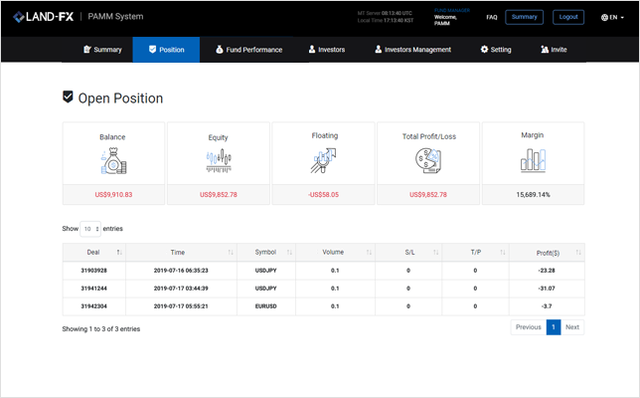Click the PAMM System title text
Screen dimensions: 640x398
click(x=116, y=17)
